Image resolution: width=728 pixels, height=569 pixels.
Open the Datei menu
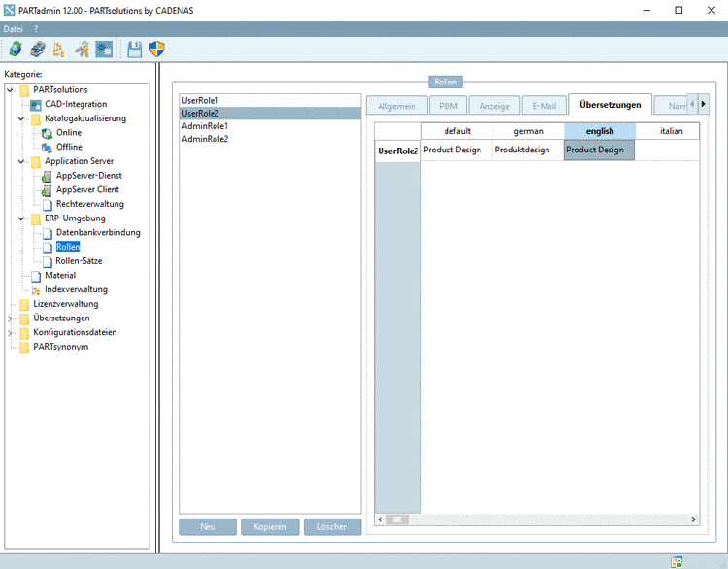[13, 29]
